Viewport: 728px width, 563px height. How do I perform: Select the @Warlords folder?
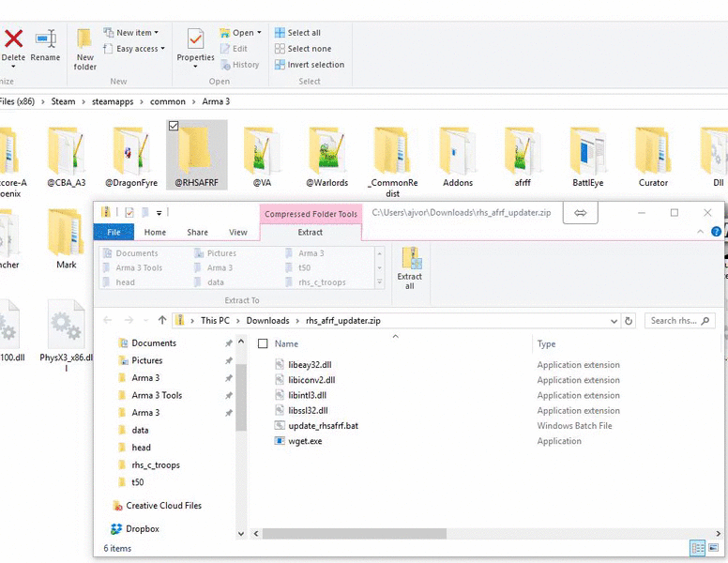pyautogui.click(x=327, y=157)
